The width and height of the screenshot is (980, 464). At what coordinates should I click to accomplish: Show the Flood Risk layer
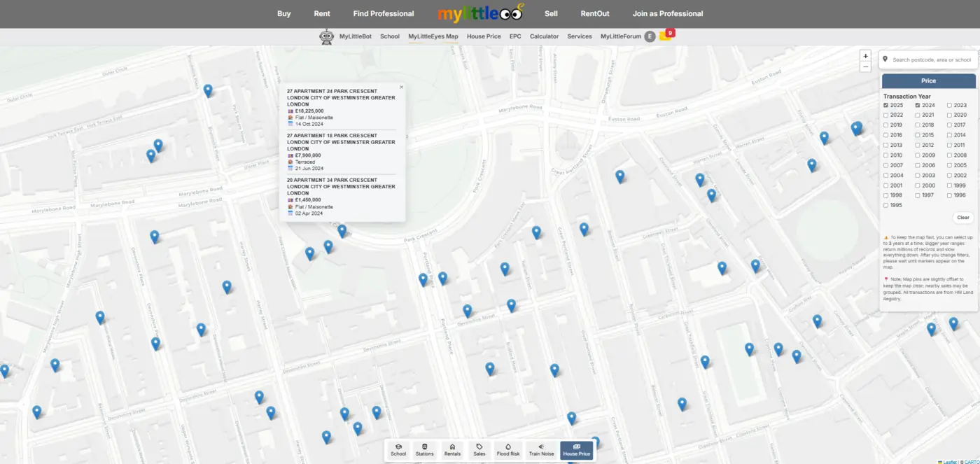(x=507, y=450)
